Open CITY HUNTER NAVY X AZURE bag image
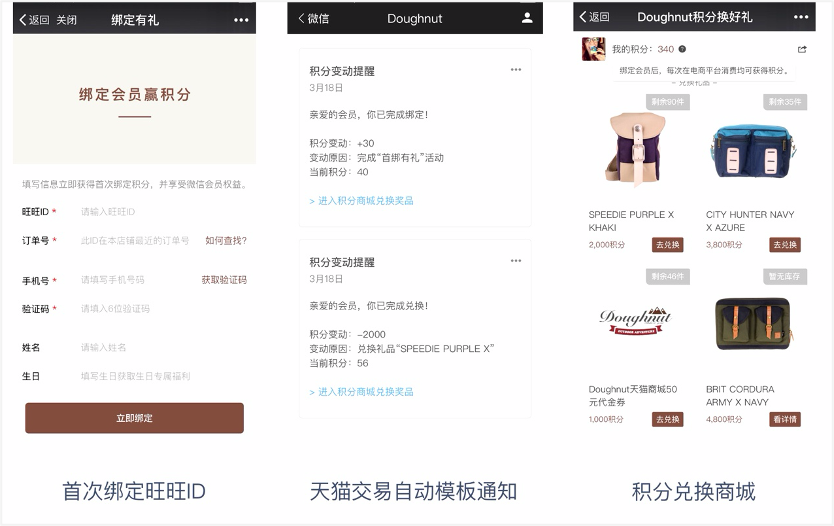 753,151
